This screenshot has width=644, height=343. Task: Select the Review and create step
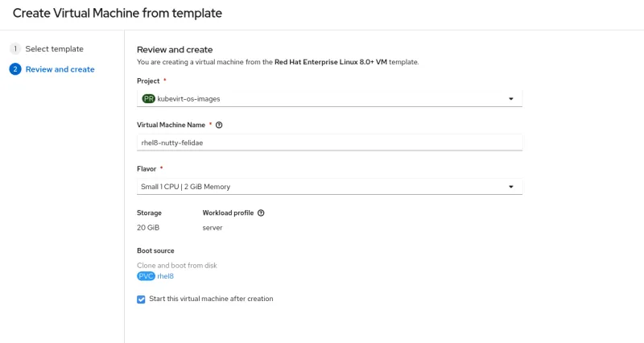60,69
